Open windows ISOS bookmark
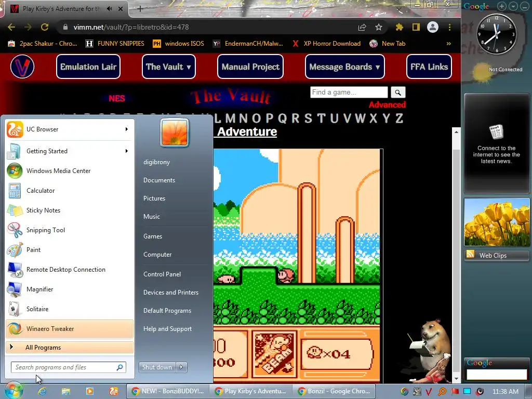Image resolution: width=532 pixels, height=399 pixels. 179,44
